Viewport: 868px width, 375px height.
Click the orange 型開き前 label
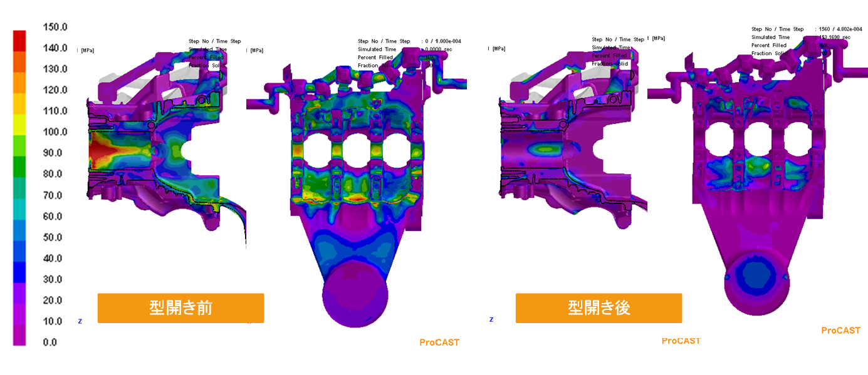[x=180, y=308]
